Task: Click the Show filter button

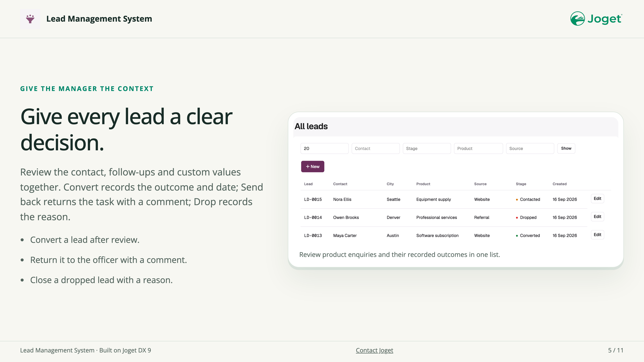Action: tap(566, 148)
